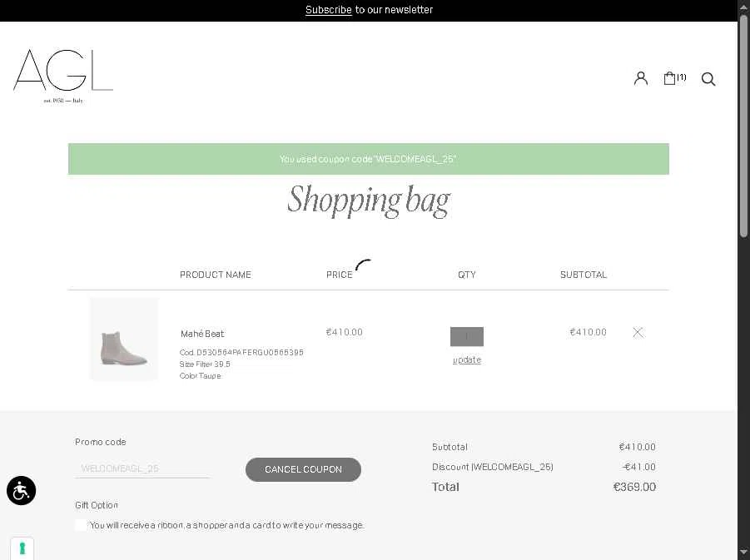Click the quantity input box
Viewport: 750px width, 560px height.
[x=466, y=336]
